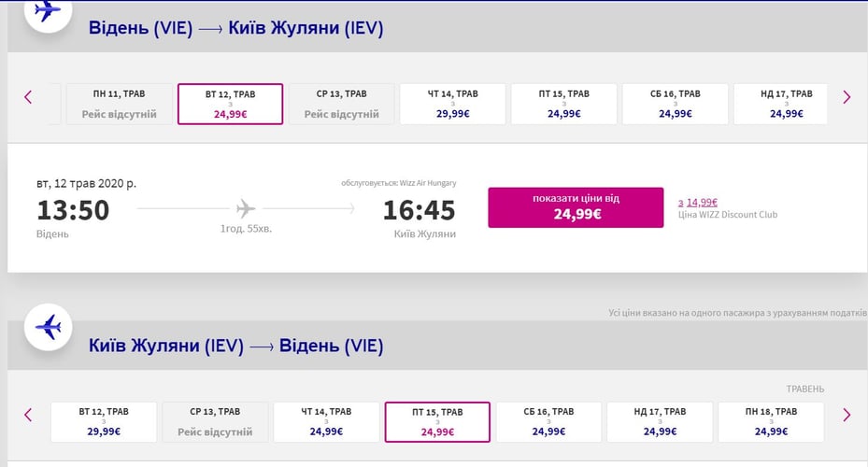
Task: Choose outbound date ПТ 15, ТРАВ
Action: pyautogui.click(x=563, y=104)
